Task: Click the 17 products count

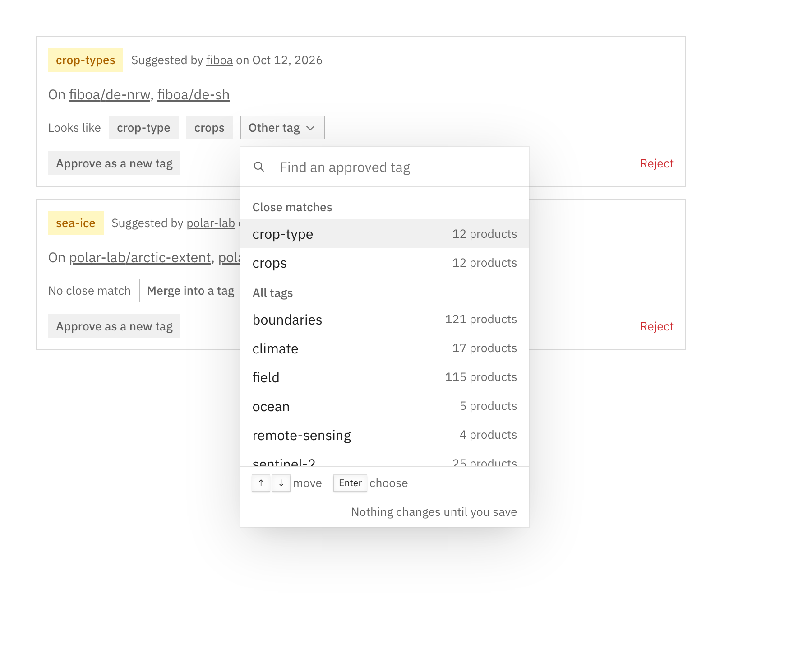Action: point(484,348)
